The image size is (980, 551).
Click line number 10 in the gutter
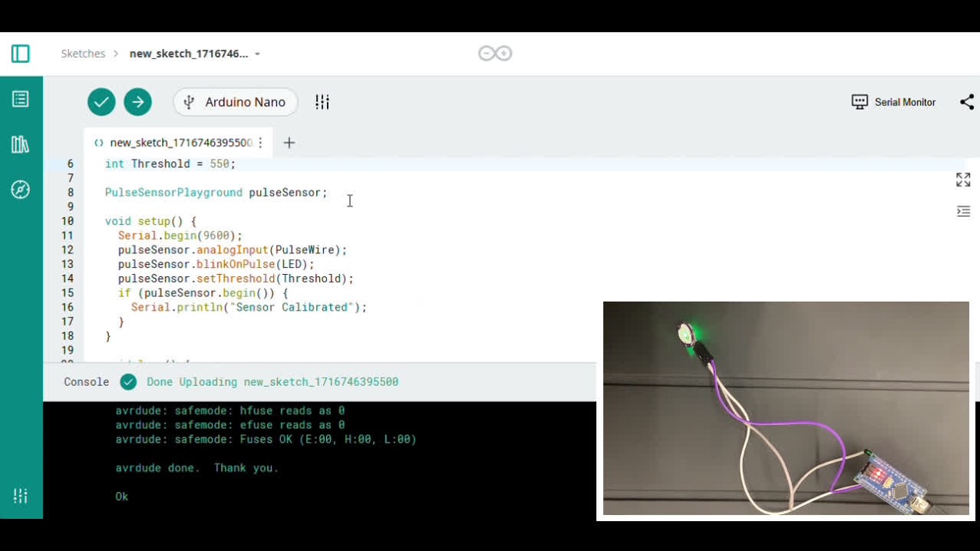(x=68, y=222)
